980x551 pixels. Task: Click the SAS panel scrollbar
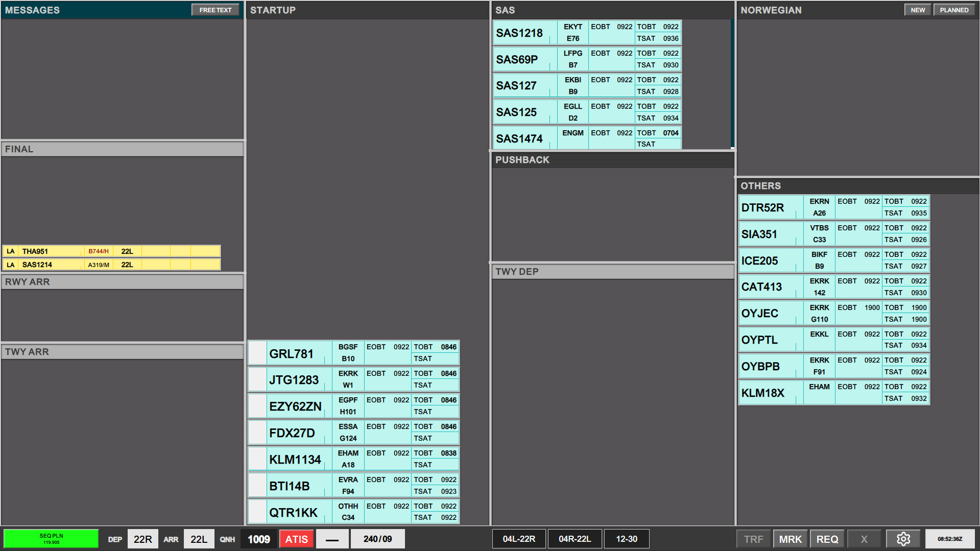pyautogui.click(x=732, y=84)
